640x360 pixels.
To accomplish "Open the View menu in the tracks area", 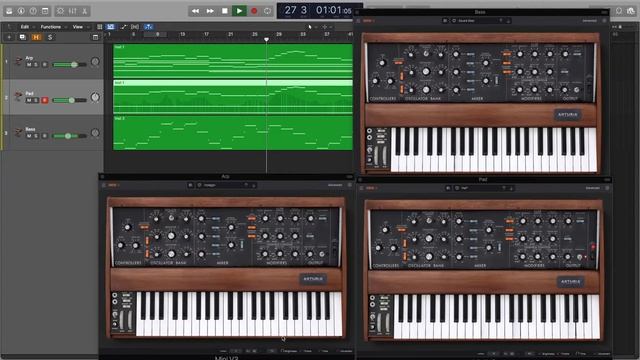I will point(78,27).
